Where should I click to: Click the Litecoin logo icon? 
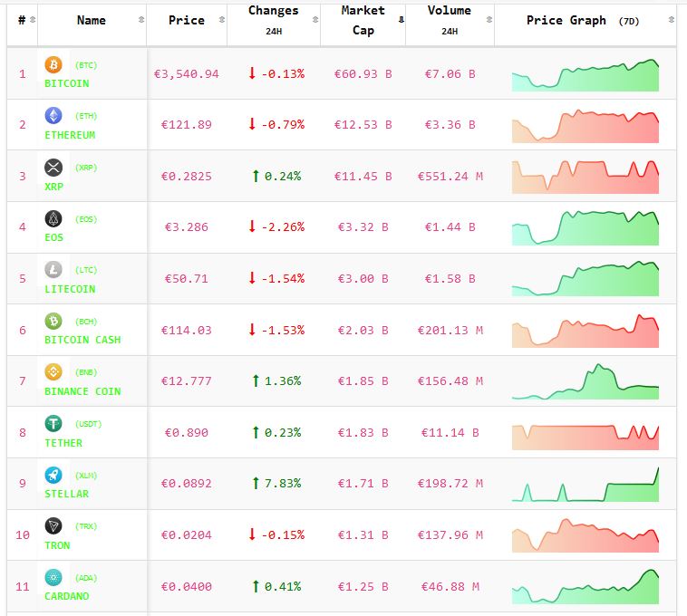click(x=54, y=270)
